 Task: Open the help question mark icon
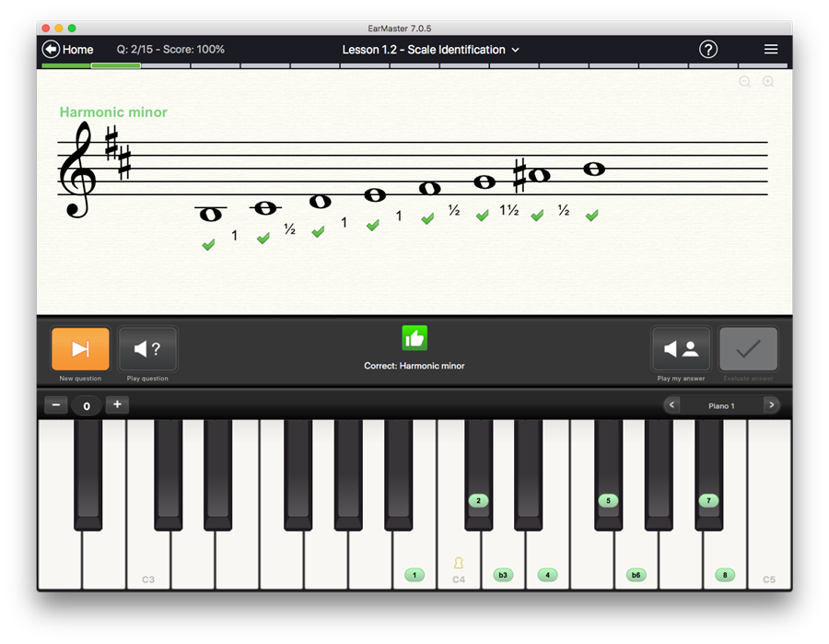coord(708,49)
